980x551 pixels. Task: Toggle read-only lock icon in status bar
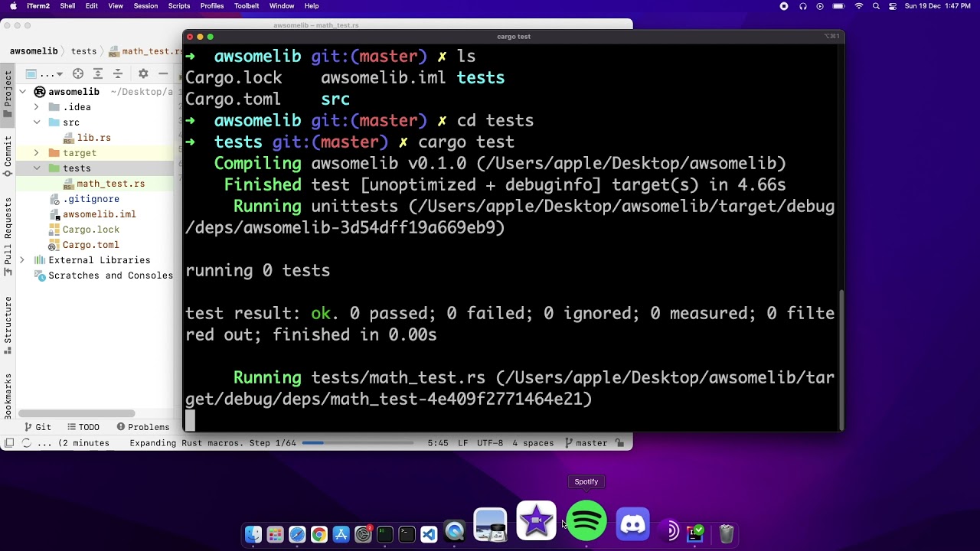click(x=620, y=443)
